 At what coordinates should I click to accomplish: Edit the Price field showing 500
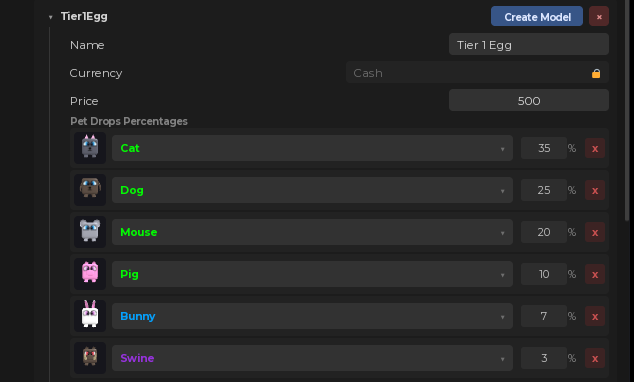(x=528, y=100)
